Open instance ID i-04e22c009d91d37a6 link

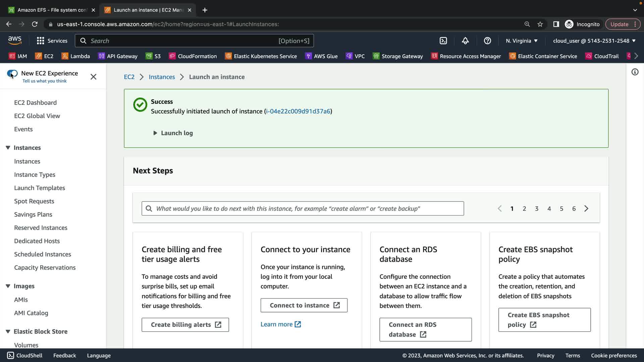298,111
